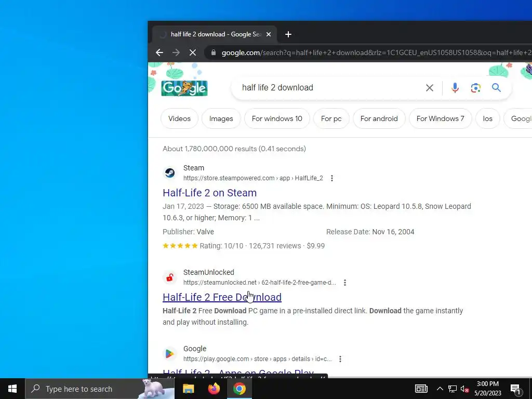The height and width of the screenshot is (399, 532).
Task: Open the notification center icon
Action: [x=516, y=389]
